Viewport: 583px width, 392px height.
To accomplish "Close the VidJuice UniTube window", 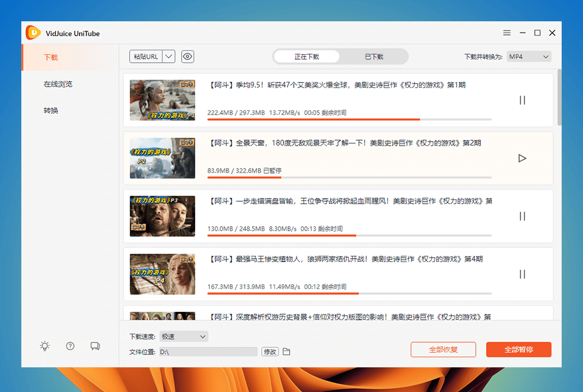I will tap(552, 32).
